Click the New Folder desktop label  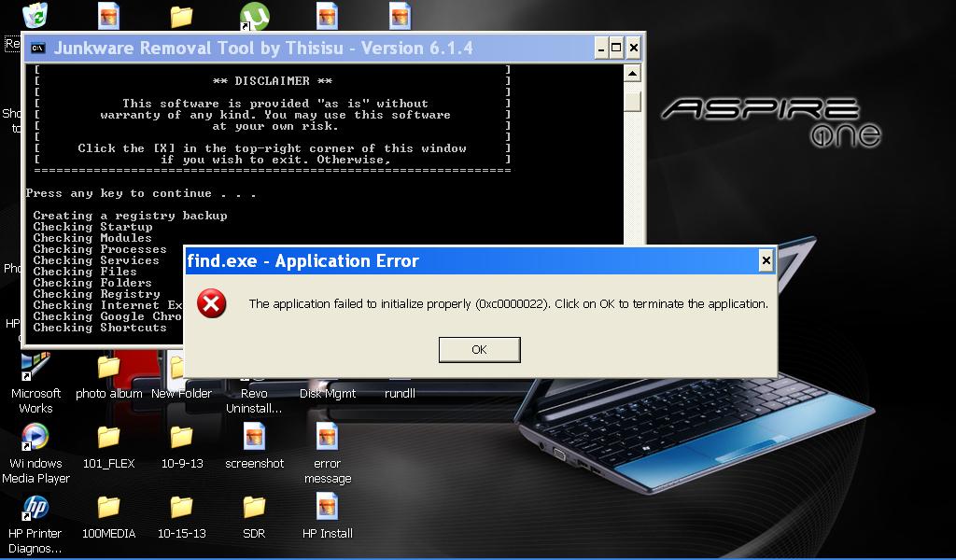[182, 394]
